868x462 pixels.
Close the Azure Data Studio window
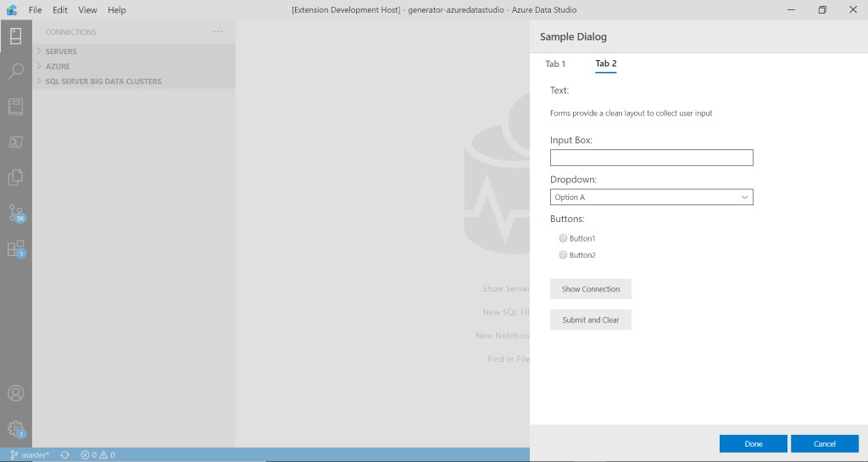click(x=853, y=10)
